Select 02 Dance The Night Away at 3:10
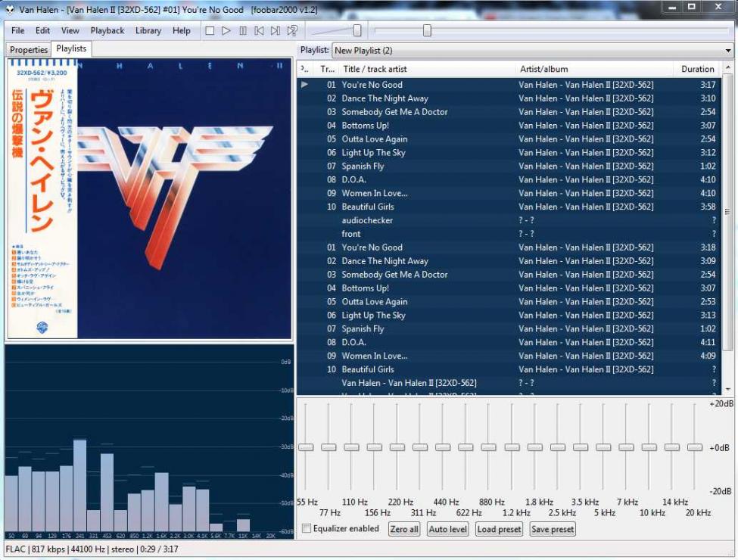Screen dimensions: 738x560 (x=509, y=98)
